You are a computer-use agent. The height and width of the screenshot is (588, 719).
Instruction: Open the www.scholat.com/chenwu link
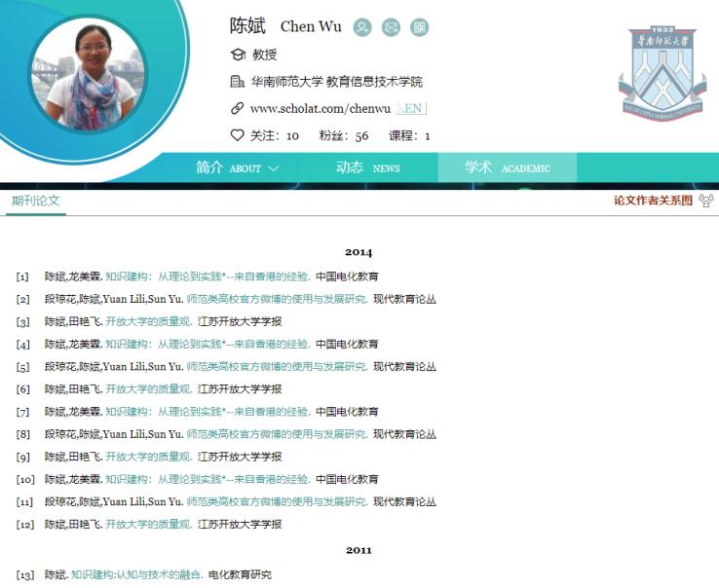[321, 109]
